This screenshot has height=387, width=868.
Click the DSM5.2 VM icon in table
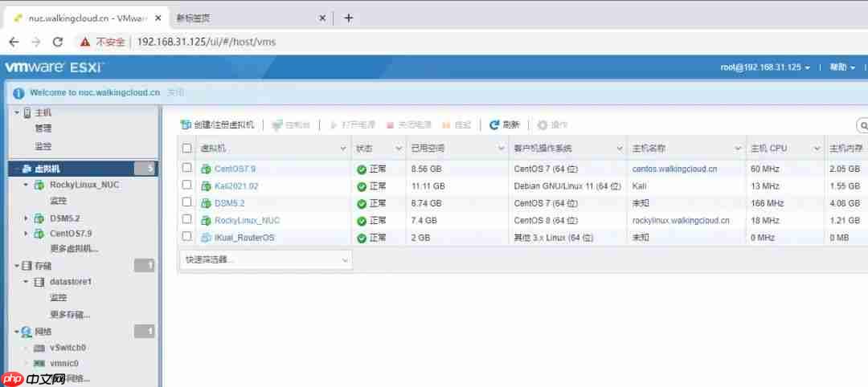206,203
